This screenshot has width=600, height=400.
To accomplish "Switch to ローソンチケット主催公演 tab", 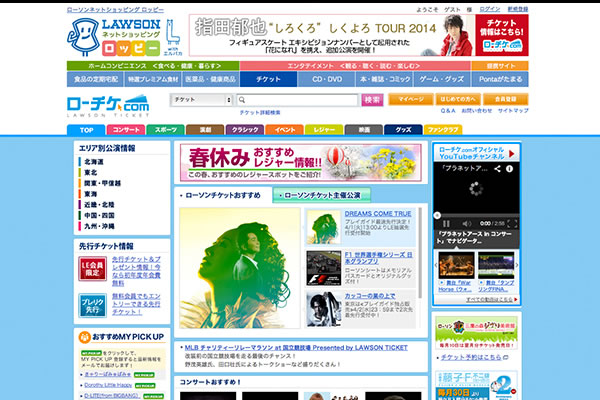I will (322, 196).
